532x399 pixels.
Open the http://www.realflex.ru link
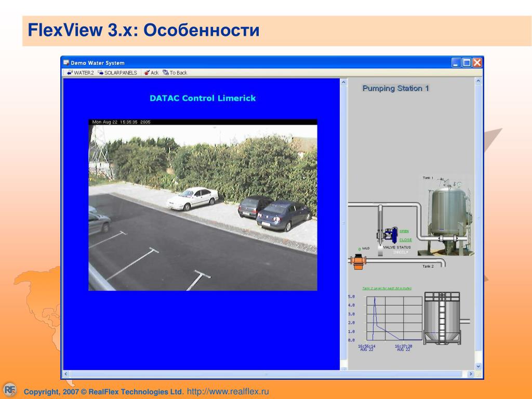pyautogui.click(x=228, y=391)
